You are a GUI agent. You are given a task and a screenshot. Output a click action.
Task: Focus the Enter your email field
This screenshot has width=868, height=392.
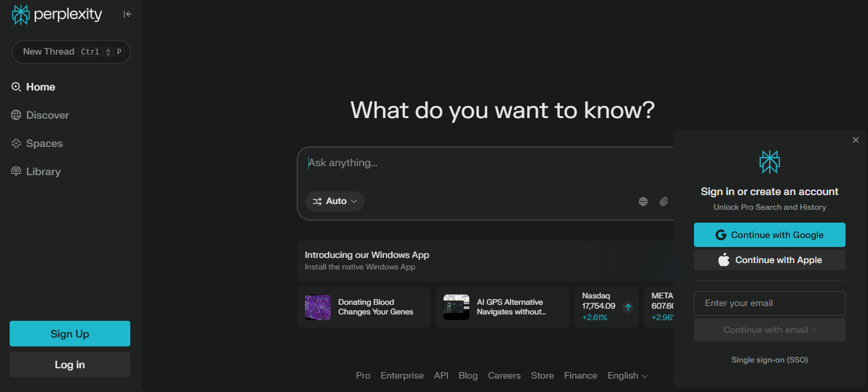[770, 303]
